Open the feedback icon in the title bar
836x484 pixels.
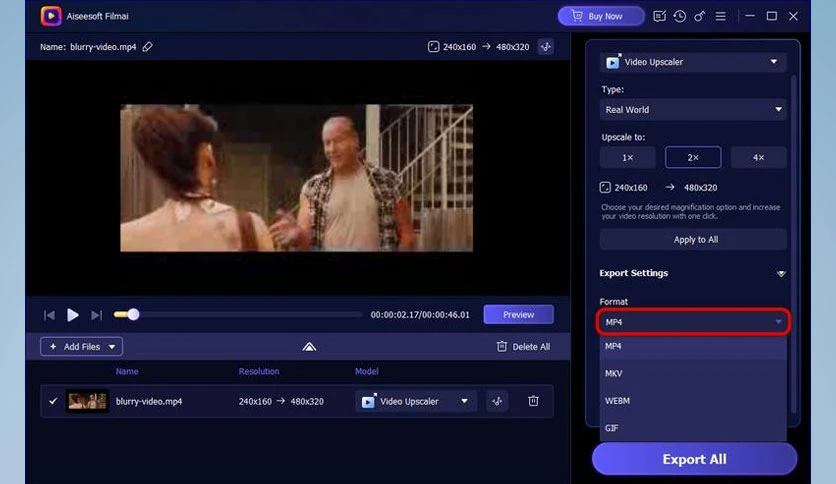coord(659,16)
